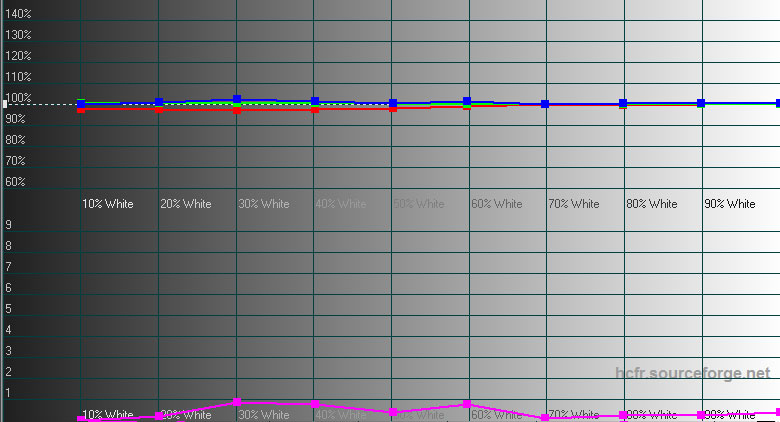Click the blue data point at 30% White
Viewport: 780px width, 422px height.
pyautogui.click(x=237, y=100)
